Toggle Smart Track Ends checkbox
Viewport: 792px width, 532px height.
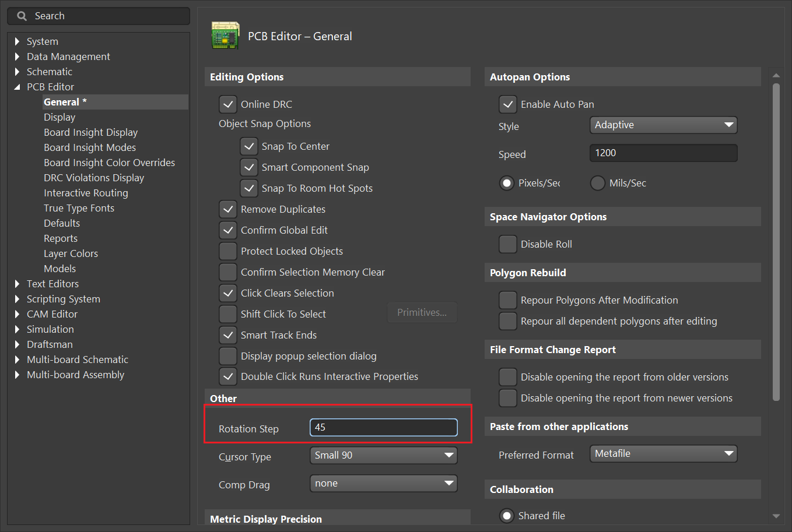click(227, 335)
